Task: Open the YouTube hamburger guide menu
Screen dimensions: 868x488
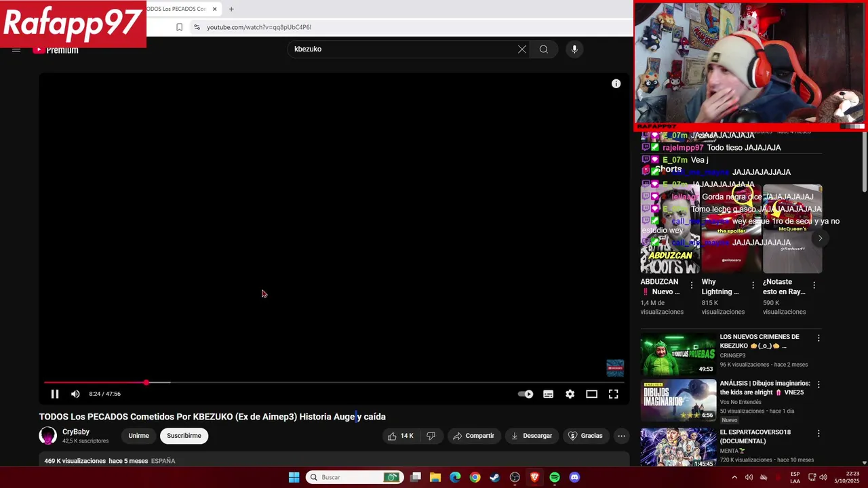Action: click(16, 49)
